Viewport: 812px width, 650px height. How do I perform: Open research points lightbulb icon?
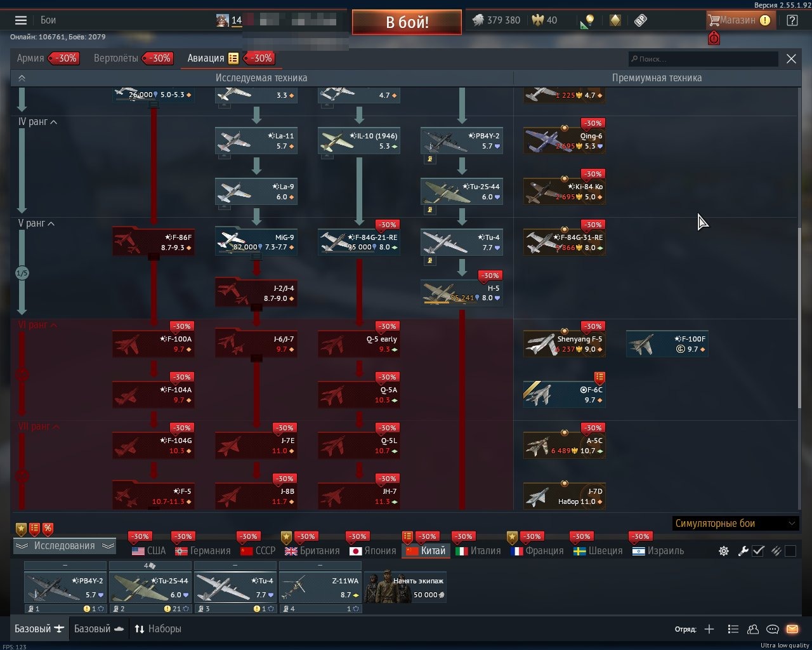point(587,21)
